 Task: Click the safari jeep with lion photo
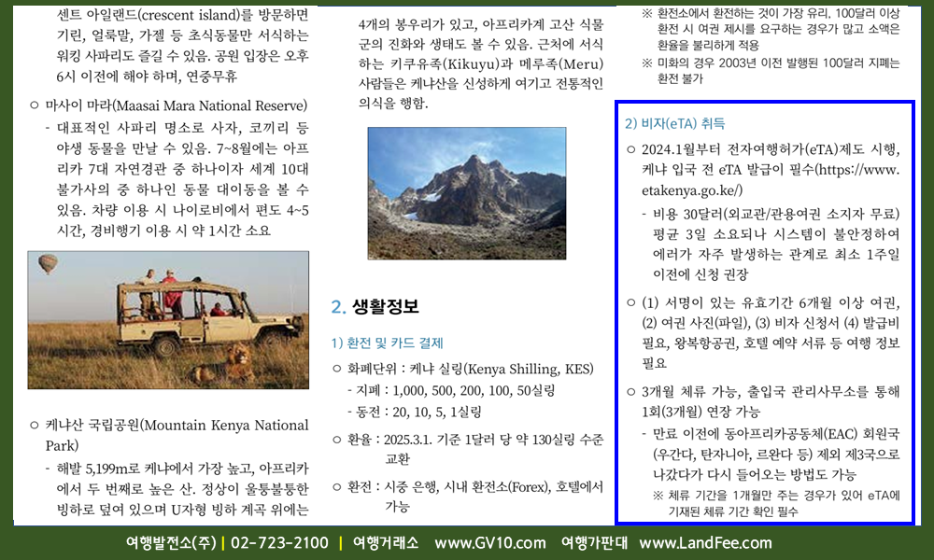pyautogui.click(x=168, y=320)
